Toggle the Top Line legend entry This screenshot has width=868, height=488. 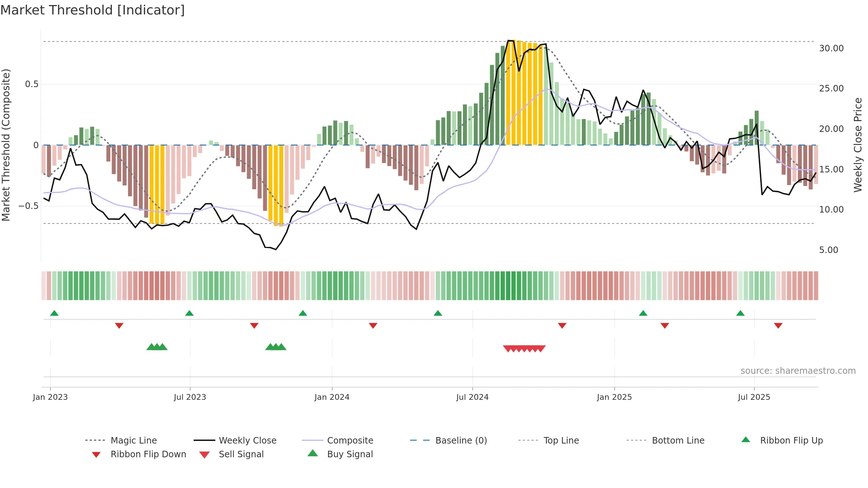[549, 440]
